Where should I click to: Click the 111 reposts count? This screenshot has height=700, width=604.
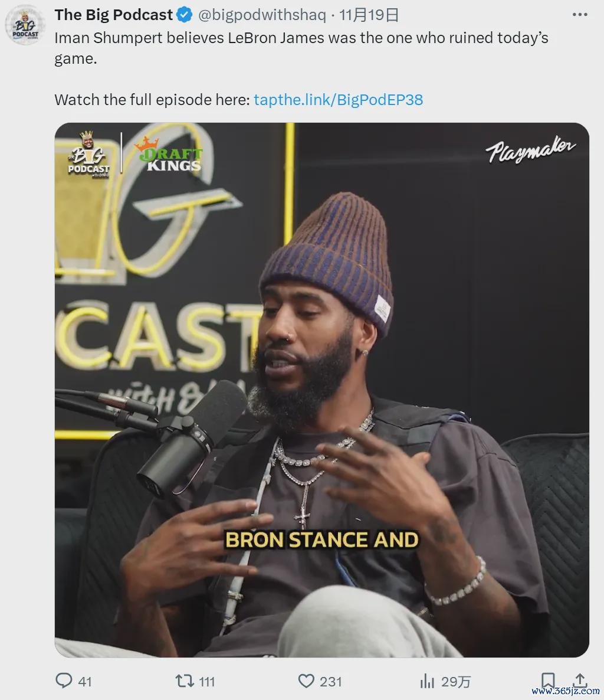tap(207, 682)
